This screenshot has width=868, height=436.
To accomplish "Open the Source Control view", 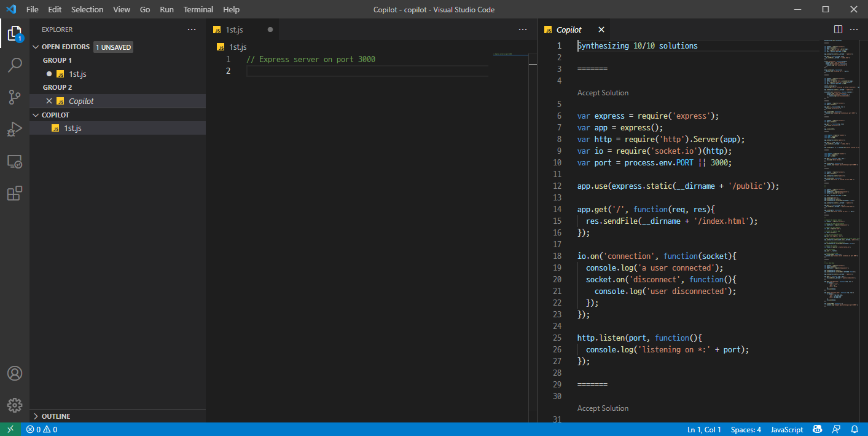I will (15, 97).
